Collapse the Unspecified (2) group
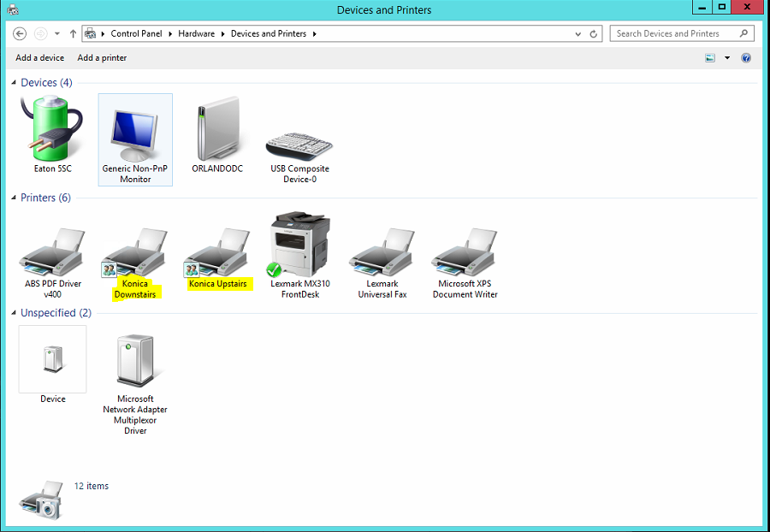The height and width of the screenshot is (532, 770). 14,313
